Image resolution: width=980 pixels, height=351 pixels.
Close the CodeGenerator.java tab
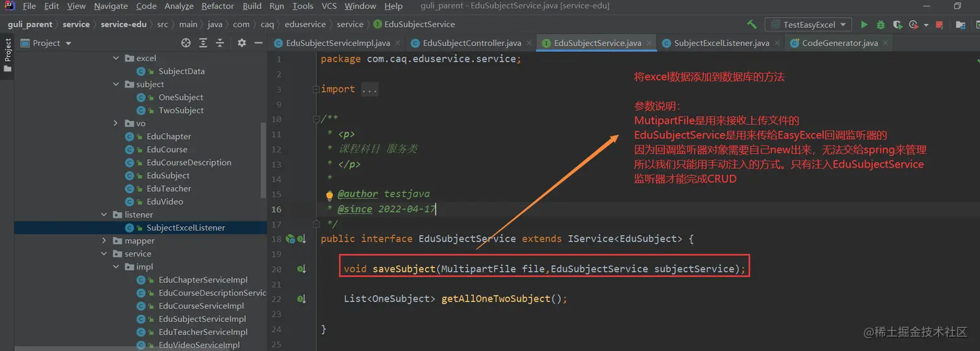[885, 43]
